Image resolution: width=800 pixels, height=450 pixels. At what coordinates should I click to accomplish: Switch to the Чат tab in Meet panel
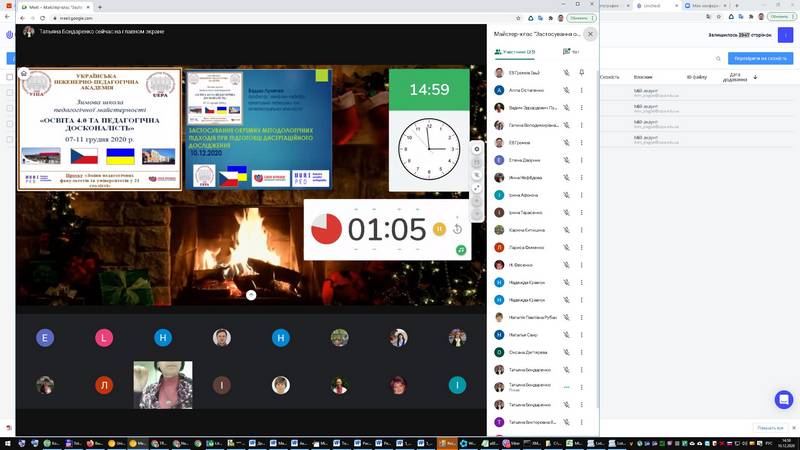click(x=571, y=52)
